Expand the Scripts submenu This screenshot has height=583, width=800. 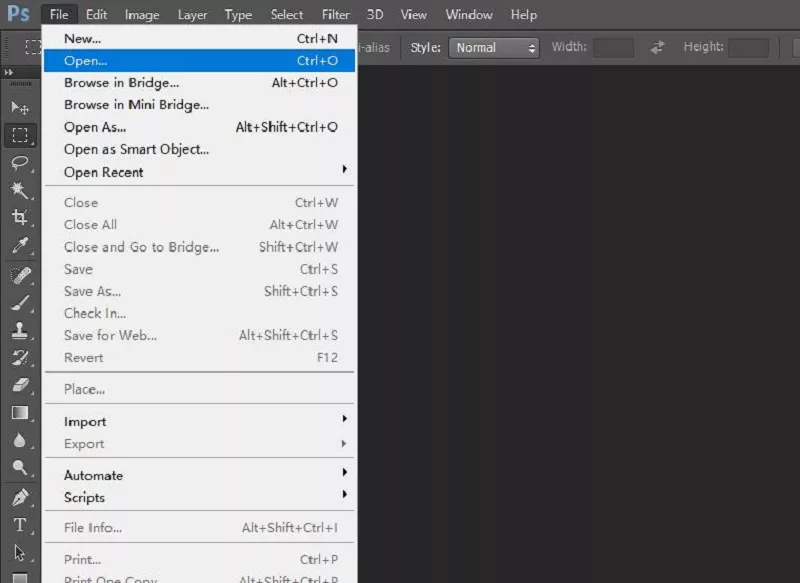point(199,497)
